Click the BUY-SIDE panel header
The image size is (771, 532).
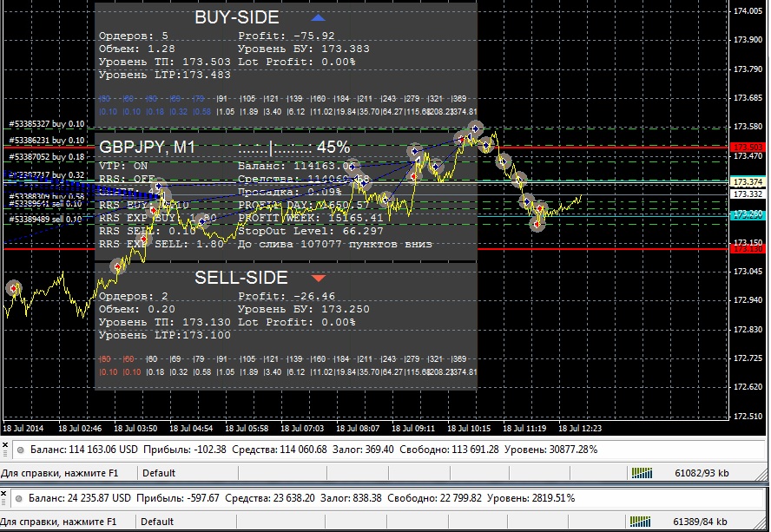(236, 17)
